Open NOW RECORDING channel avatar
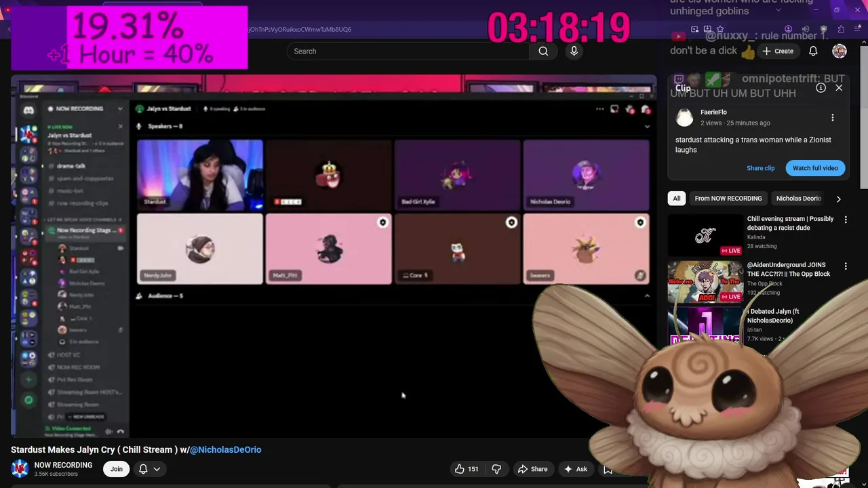This screenshot has height=488, width=868. click(20, 468)
